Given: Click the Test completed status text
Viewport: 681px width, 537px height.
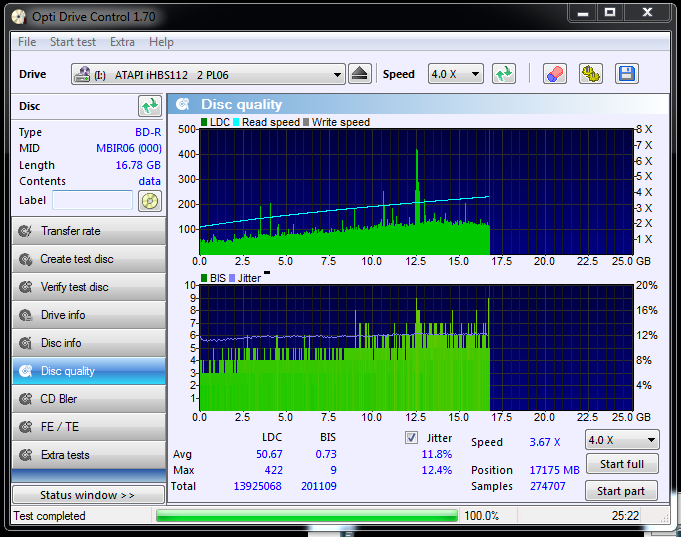Looking at the screenshot, I should coord(49,516).
